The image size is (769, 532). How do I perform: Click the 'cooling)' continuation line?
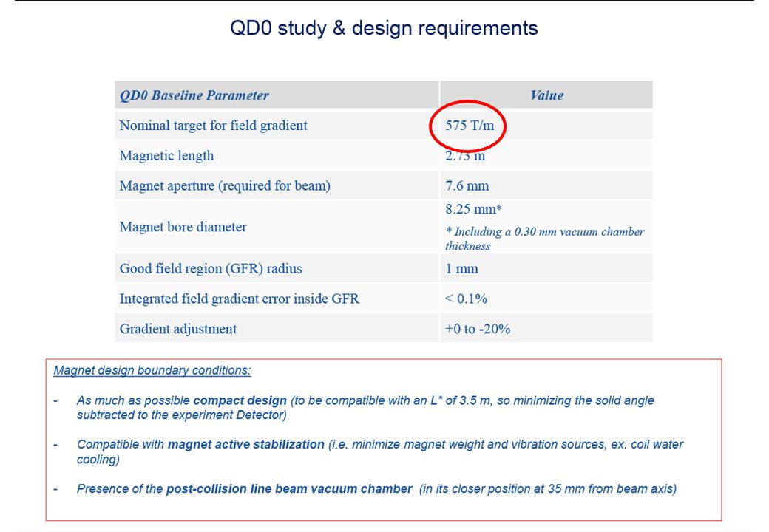tap(98, 460)
